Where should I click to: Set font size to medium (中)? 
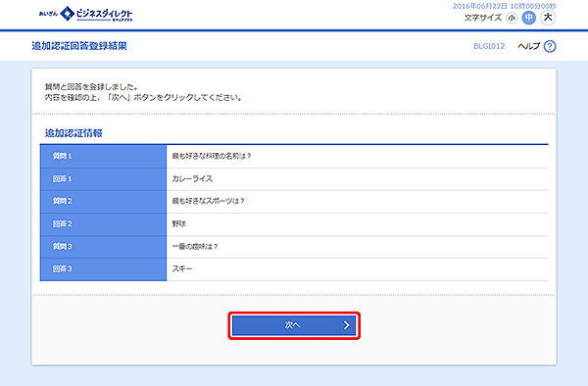tap(529, 18)
